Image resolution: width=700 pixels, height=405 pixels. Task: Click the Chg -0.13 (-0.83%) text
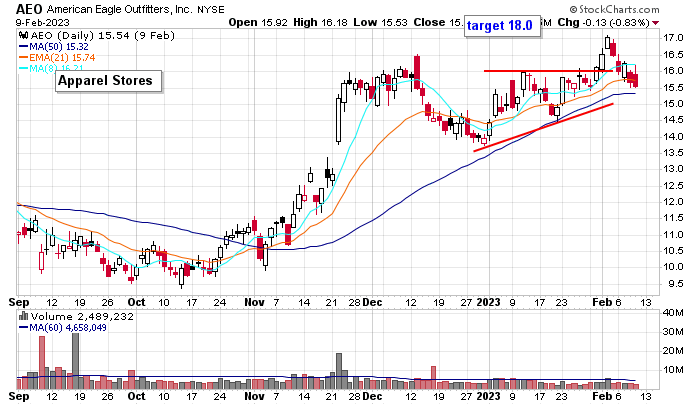click(604, 22)
